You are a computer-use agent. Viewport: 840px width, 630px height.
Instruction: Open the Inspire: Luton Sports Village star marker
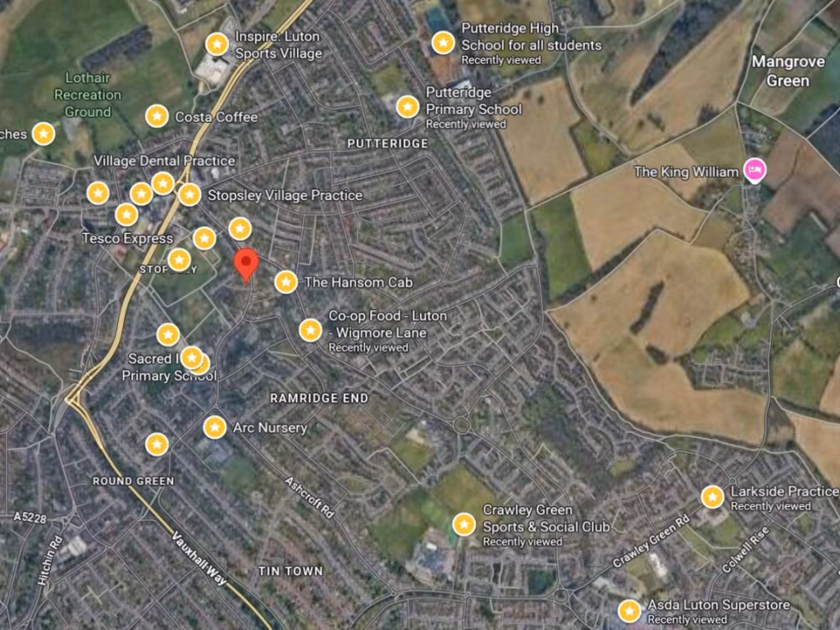click(x=217, y=44)
